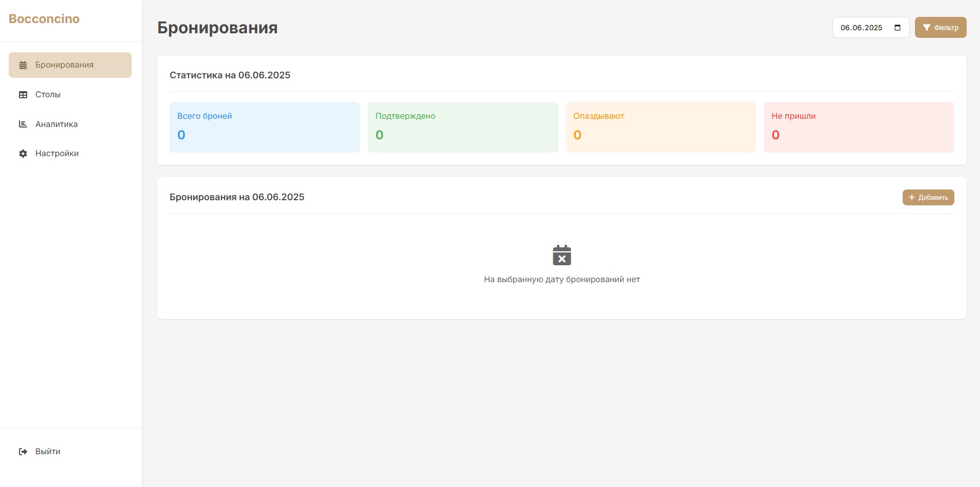
Task: Open the Аналитика page
Action: coord(70,124)
